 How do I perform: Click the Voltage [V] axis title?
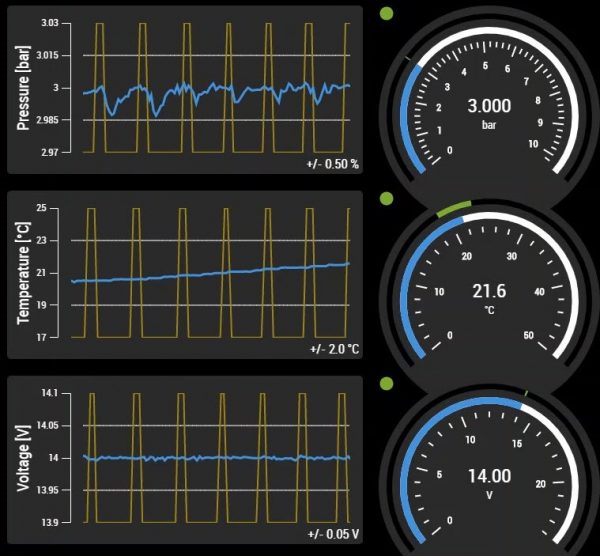23,458
